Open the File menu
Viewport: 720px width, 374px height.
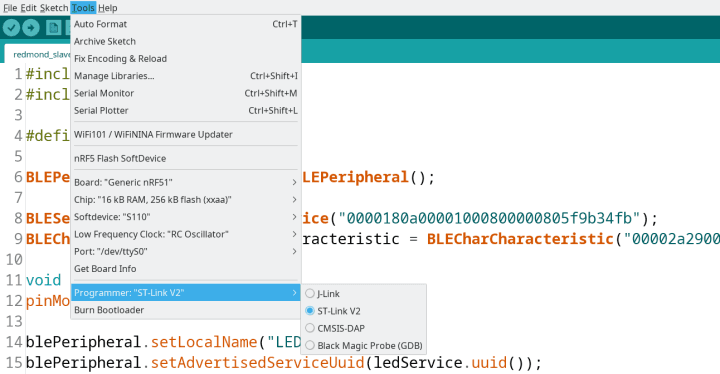point(10,8)
